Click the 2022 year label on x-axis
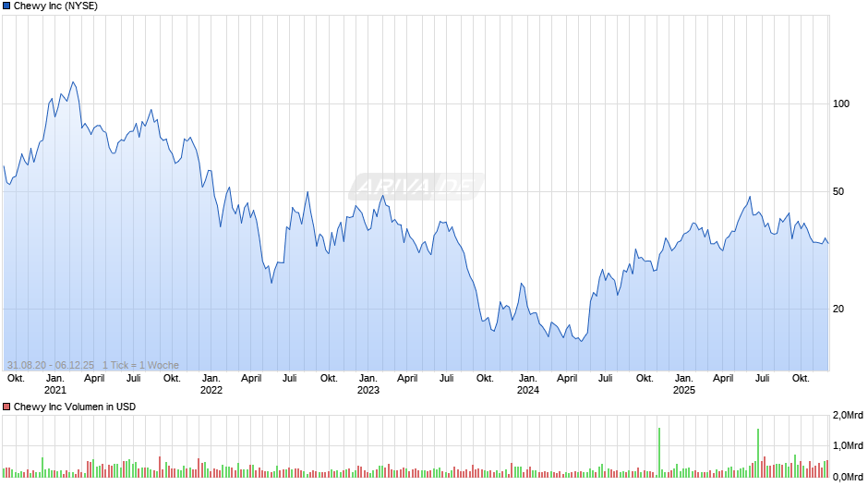Image resolution: width=868 pixels, height=486 pixels. 211,390
